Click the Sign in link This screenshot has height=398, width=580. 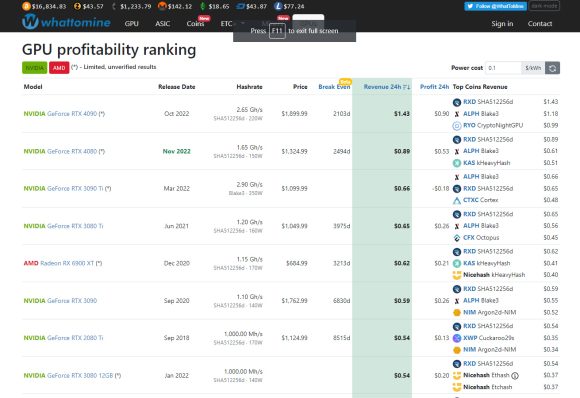(502, 24)
